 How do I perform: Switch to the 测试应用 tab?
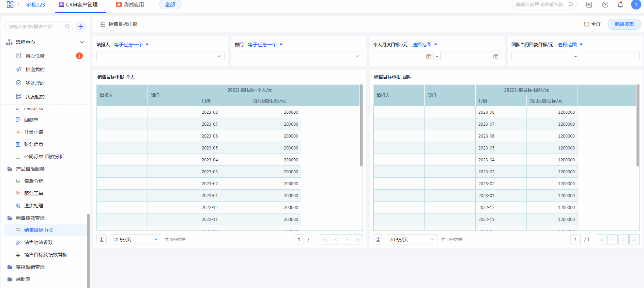(x=130, y=5)
